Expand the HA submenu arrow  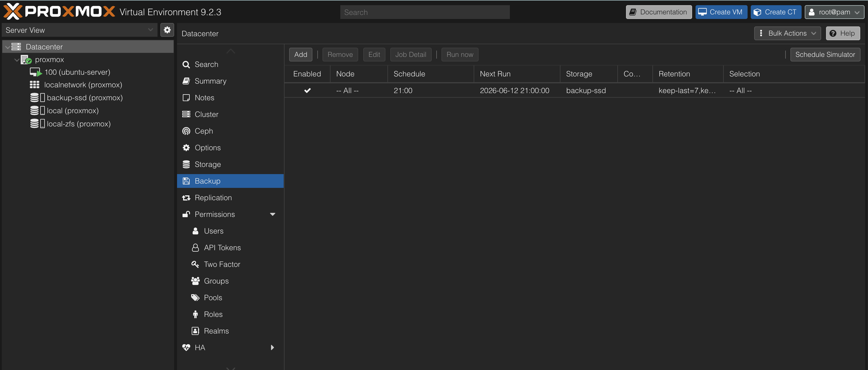(x=272, y=347)
